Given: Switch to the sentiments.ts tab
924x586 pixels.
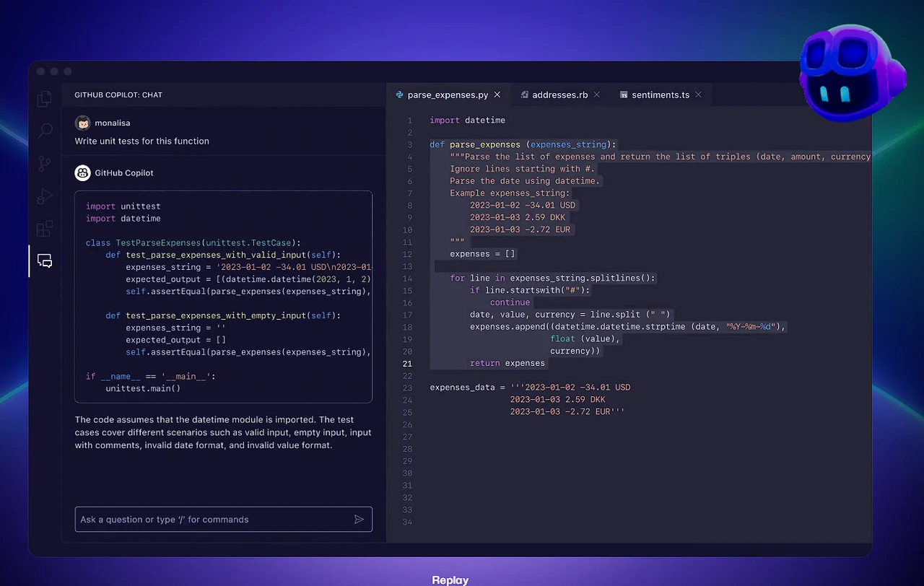Looking at the screenshot, I should [x=661, y=95].
